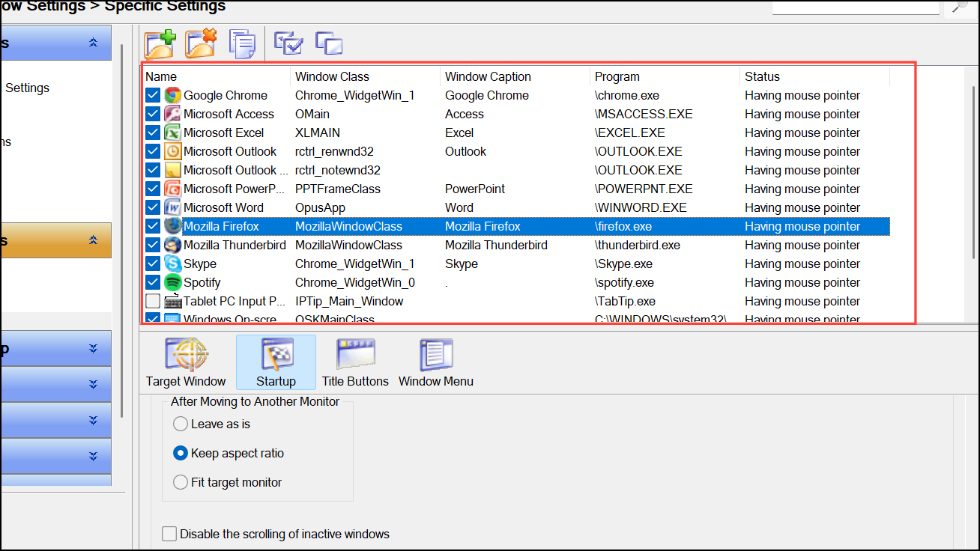The height and width of the screenshot is (551, 980).
Task: Uncheck the Mozilla Firefox checkbox
Action: coord(153,226)
